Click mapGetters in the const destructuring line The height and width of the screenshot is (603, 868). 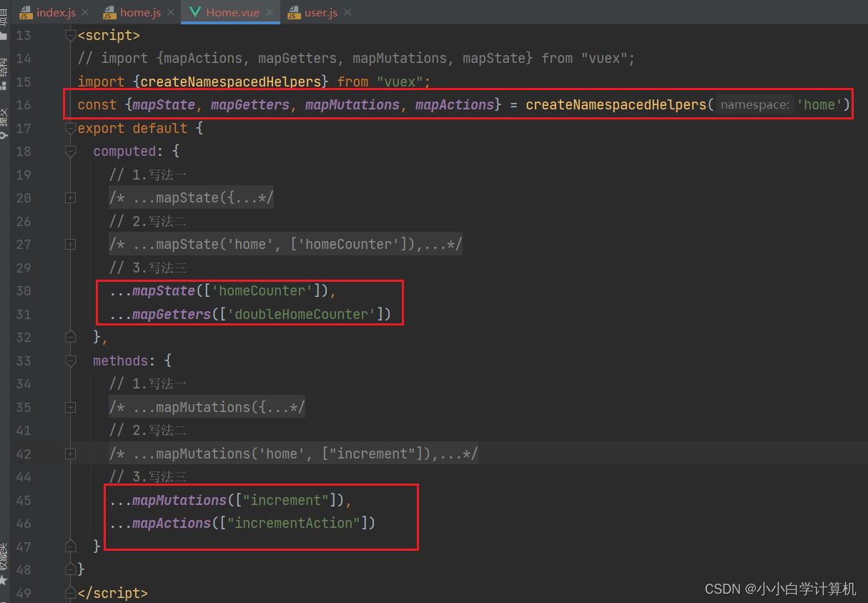click(x=250, y=105)
